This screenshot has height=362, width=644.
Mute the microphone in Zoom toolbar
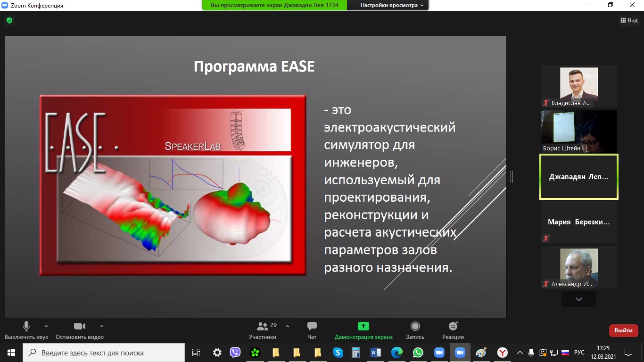26,326
